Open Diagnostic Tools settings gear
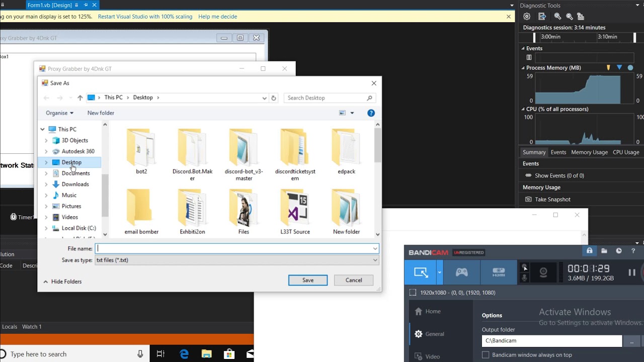Screen dimensions: 644x362 point(527,17)
